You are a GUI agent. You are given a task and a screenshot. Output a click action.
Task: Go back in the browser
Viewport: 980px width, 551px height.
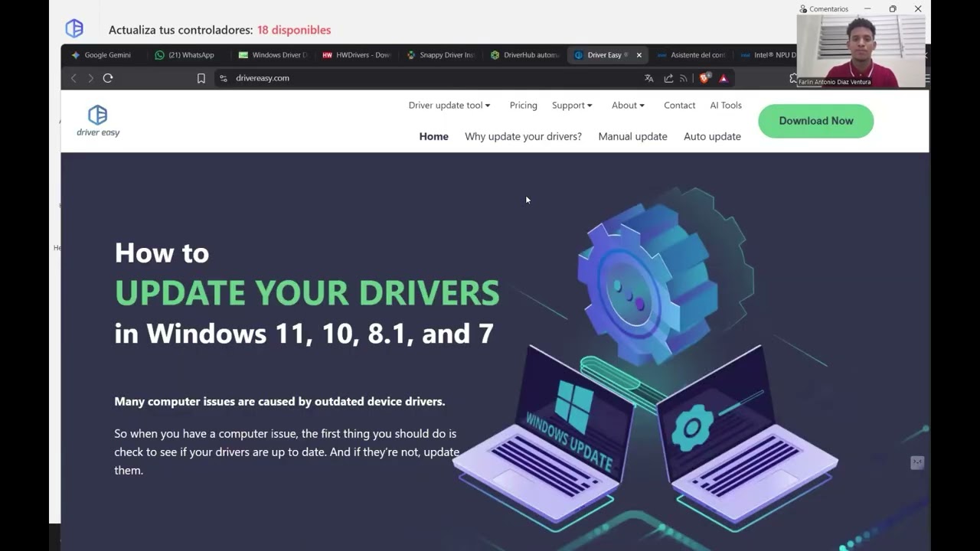click(x=73, y=78)
